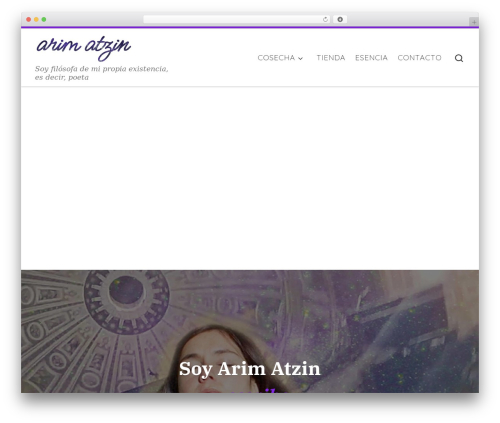Open the ESENCIA menu item
This screenshot has height=423, width=500.
371,58
